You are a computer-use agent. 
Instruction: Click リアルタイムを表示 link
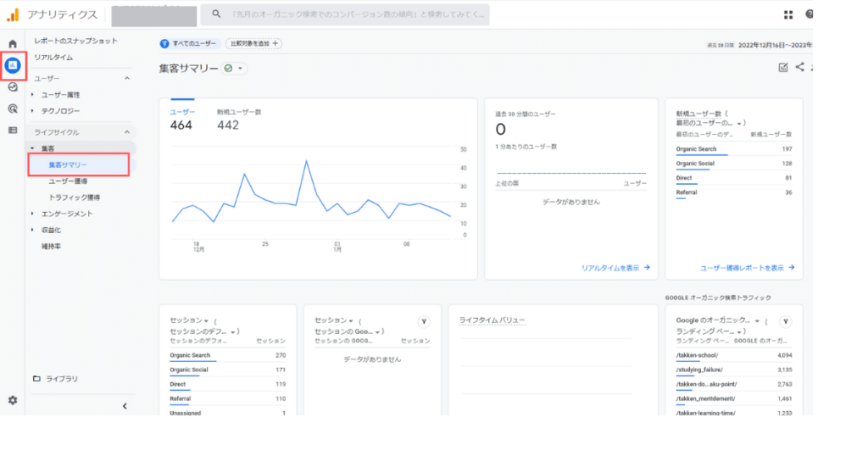click(615, 268)
